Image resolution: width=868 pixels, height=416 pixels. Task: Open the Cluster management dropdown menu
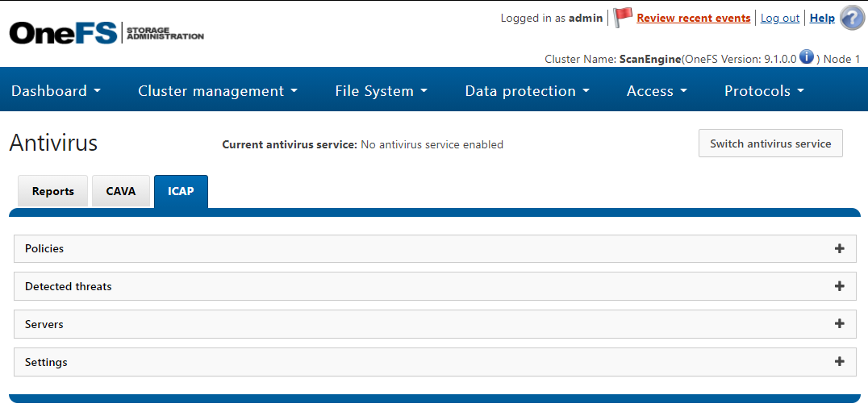pos(218,91)
